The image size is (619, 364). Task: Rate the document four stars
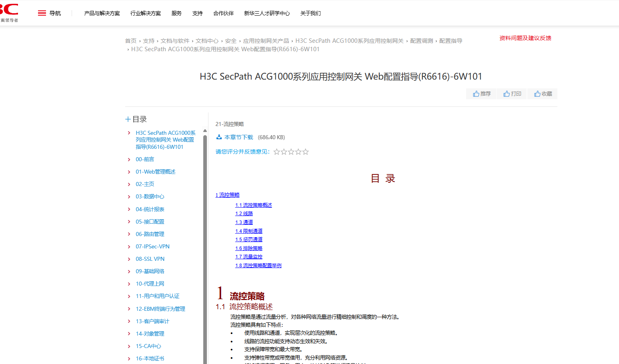pyautogui.click(x=298, y=152)
